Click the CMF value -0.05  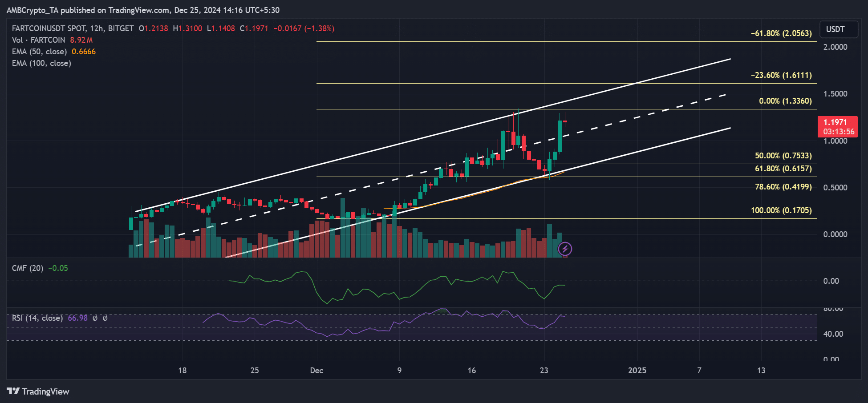[x=58, y=268]
